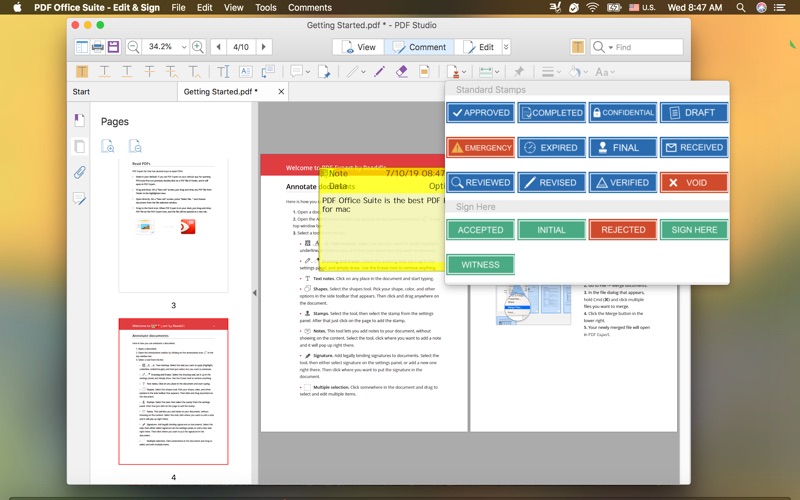Click the zoom in magnifier icon
The image size is (800, 500).
click(x=198, y=47)
